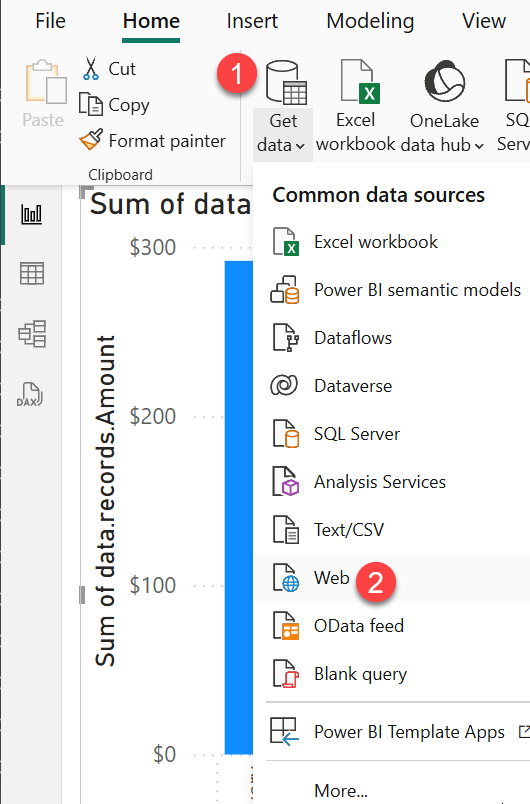Screen dimensions: 530x804
Task: Expand the OneLake data hub dropdown arrow
Action: [x=479, y=146]
